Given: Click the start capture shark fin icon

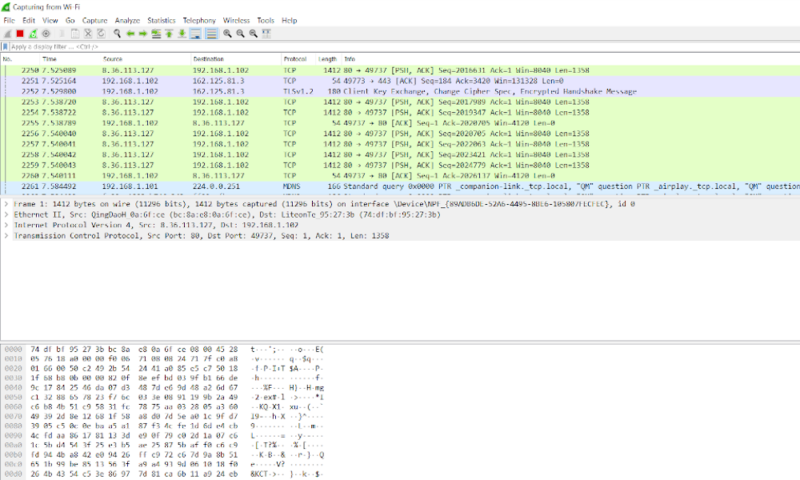Looking at the screenshot, I should [8, 34].
